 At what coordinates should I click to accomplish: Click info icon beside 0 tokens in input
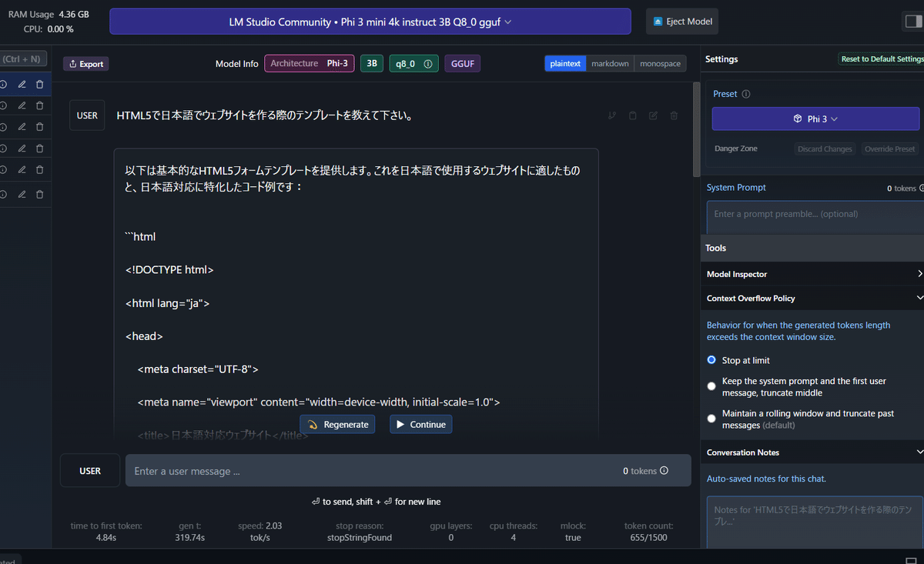click(x=664, y=471)
